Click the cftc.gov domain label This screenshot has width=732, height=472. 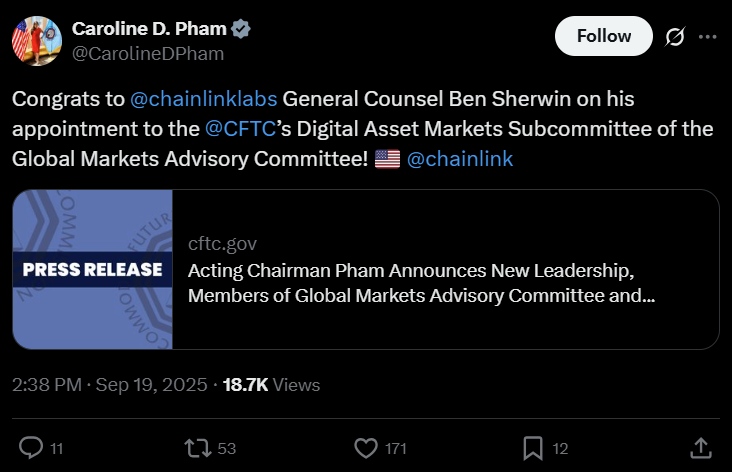pyautogui.click(x=220, y=244)
